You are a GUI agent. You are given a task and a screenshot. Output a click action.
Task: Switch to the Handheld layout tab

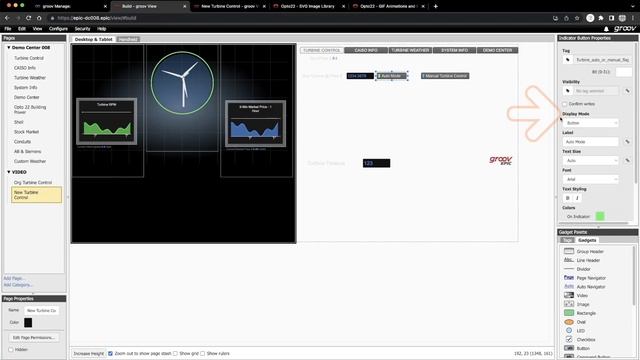click(x=128, y=39)
